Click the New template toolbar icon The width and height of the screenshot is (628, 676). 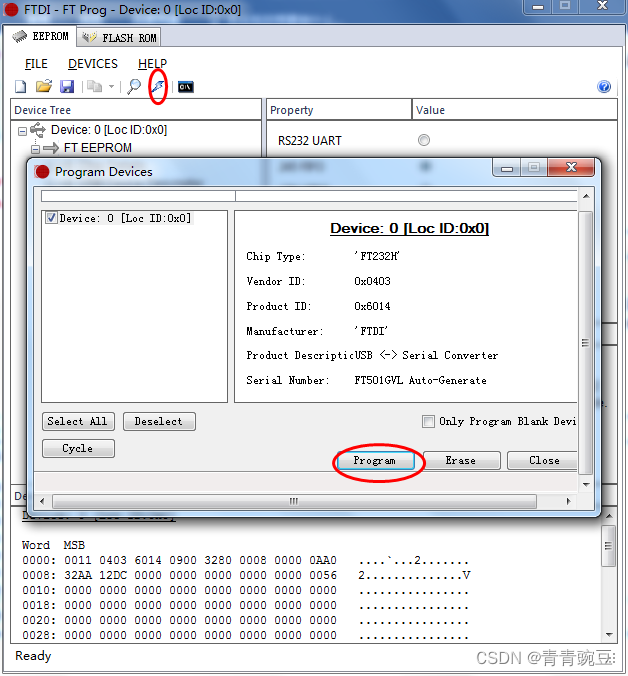click(20, 87)
